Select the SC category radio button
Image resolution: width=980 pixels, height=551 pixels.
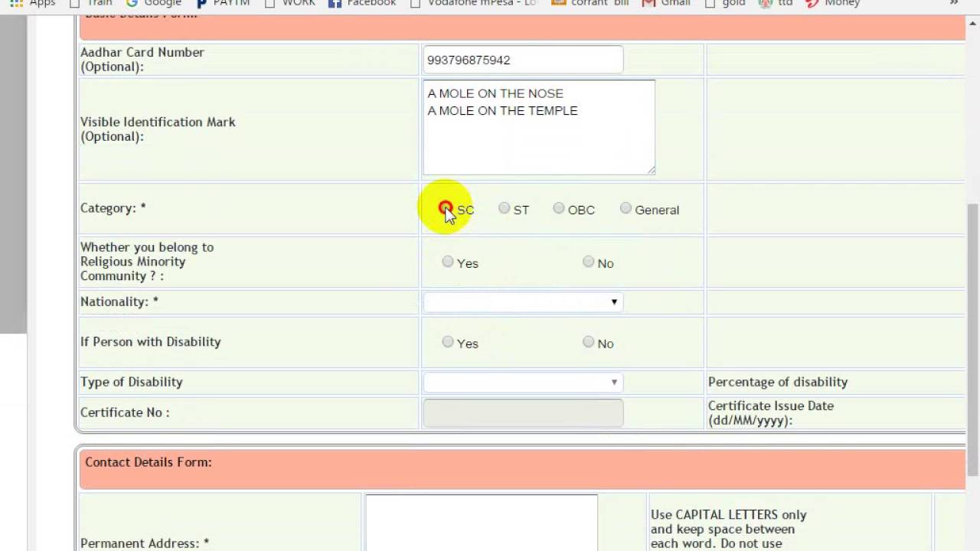click(445, 207)
